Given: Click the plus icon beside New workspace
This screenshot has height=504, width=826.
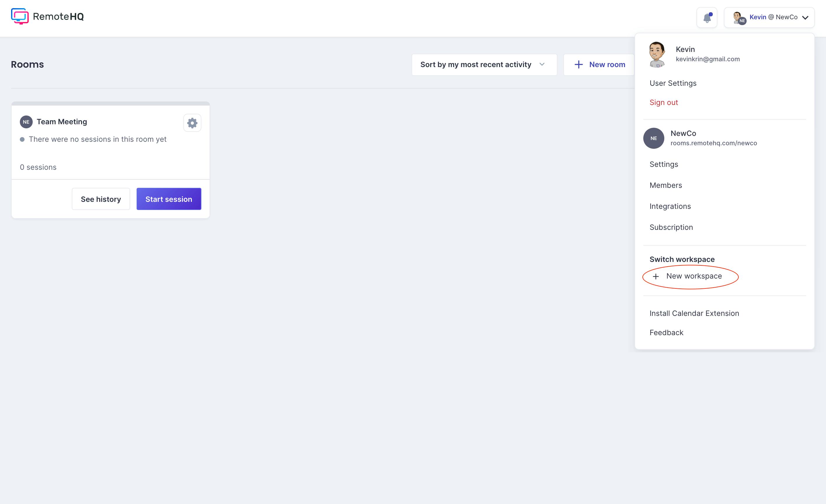Looking at the screenshot, I should (656, 276).
